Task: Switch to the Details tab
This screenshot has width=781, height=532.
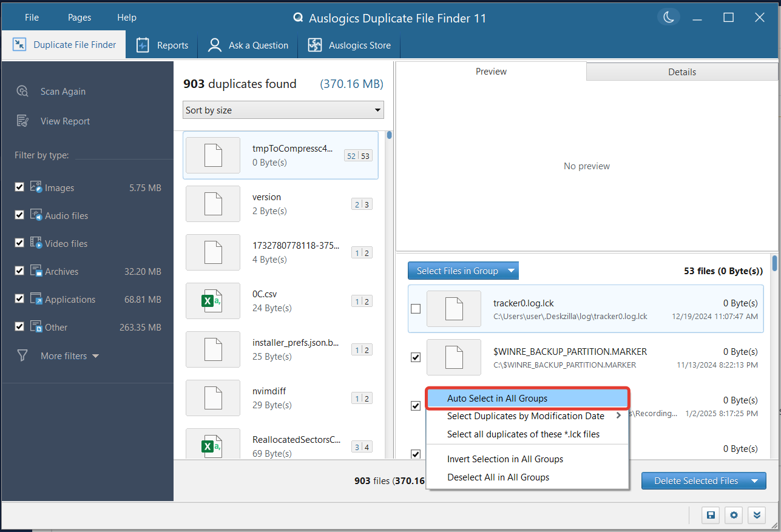Action: tap(681, 72)
